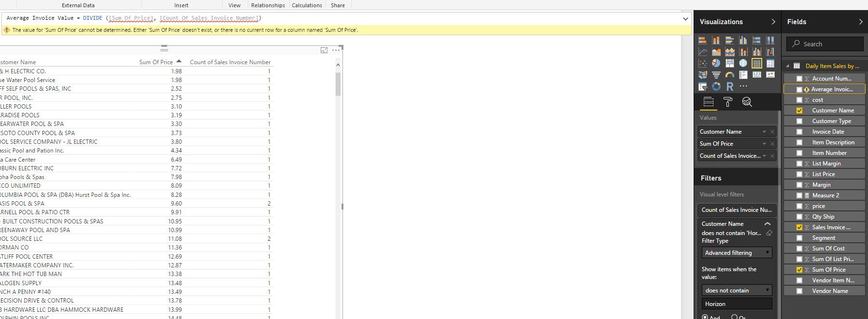Image resolution: width=868 pixels, height=319 pixels.
Task: Select the Donut chart visualization
Action: (x=716, y=86)
